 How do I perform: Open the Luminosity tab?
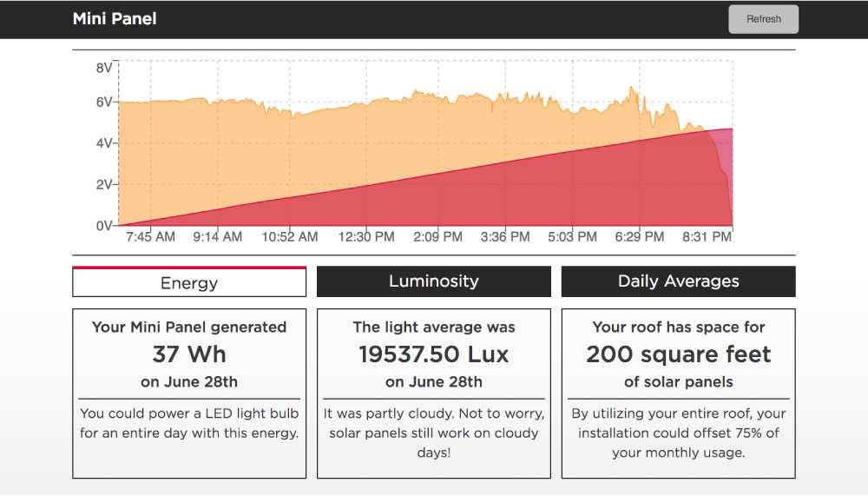coord(433,281)
